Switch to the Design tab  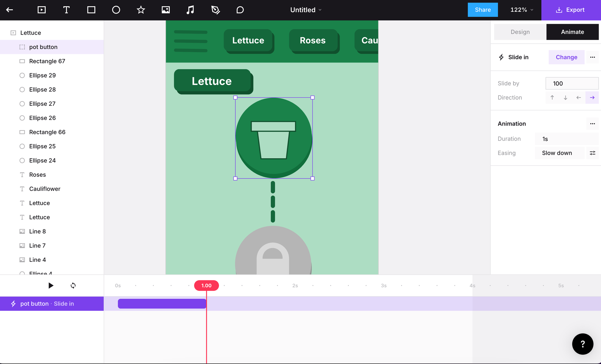[x=520, y=32]
